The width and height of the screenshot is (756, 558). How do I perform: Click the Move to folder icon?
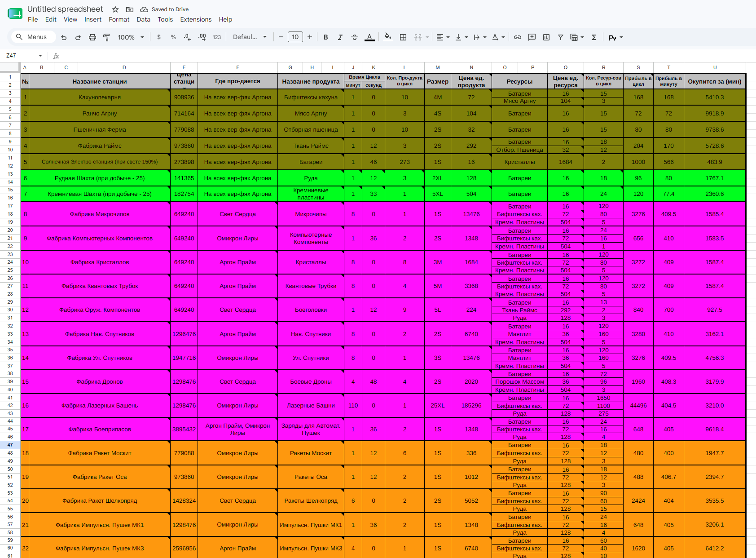pyautogui.click(x=130, y=9)
